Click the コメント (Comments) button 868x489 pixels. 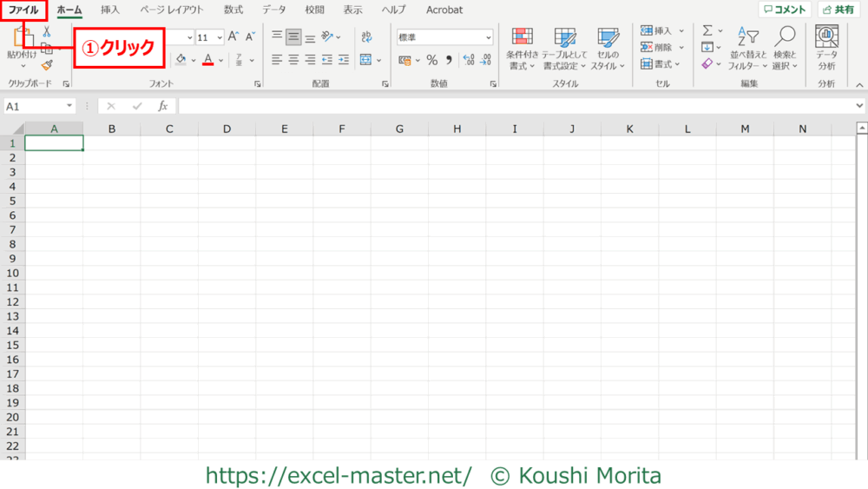[x=785, y=10]
